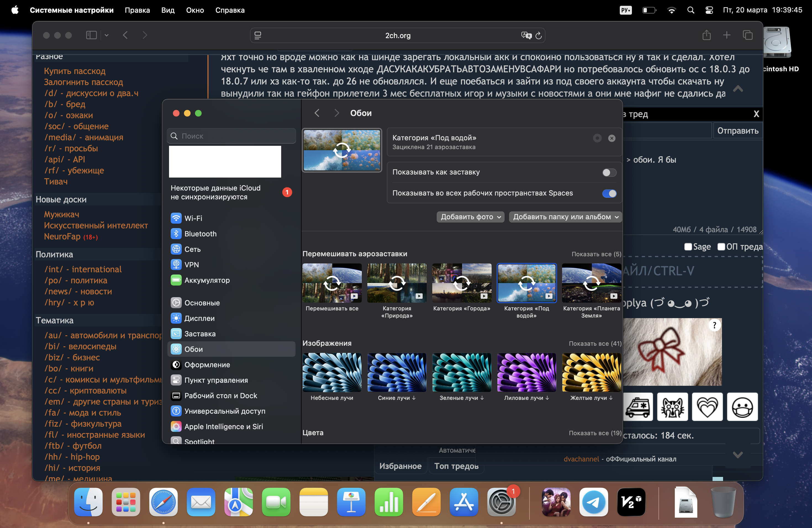Enable Показывать как заставку switch
812x528 pixels.
click(609, 173)
